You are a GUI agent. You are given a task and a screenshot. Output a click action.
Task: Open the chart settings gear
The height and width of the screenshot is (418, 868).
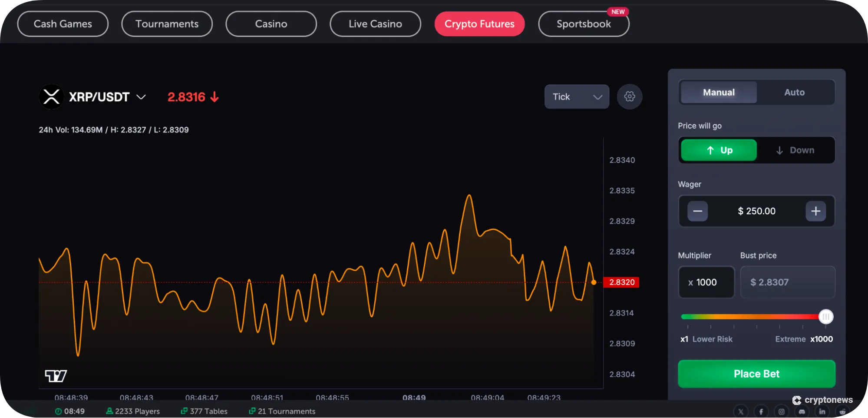(x=629, y=96)
